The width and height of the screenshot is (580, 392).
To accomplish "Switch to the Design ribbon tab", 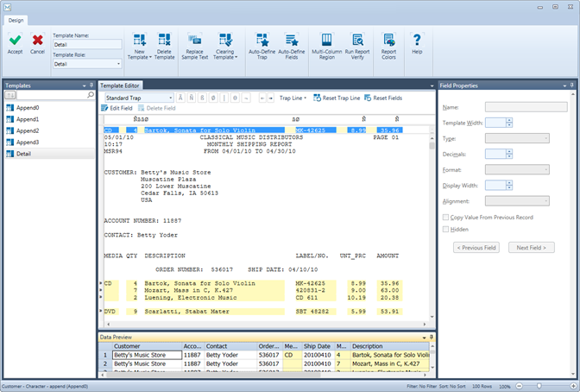I will pyautogui.click(x=18, y=20).
